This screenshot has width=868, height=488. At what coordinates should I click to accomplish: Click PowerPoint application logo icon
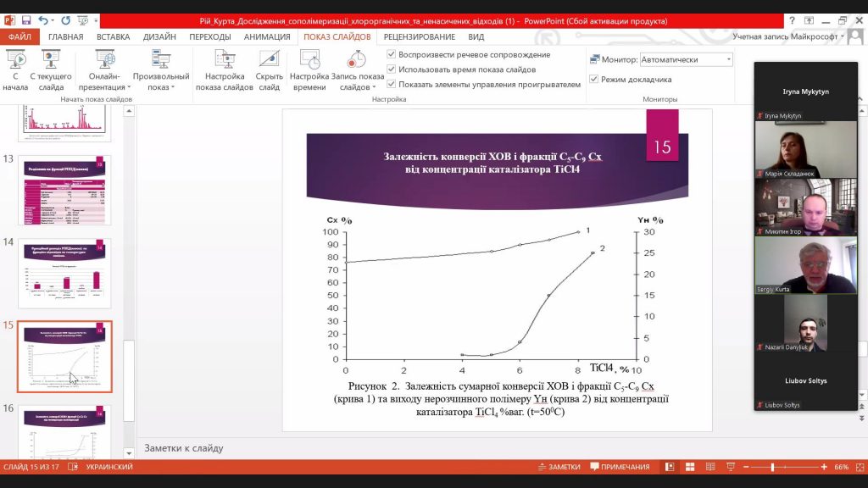tap(9, 20)
